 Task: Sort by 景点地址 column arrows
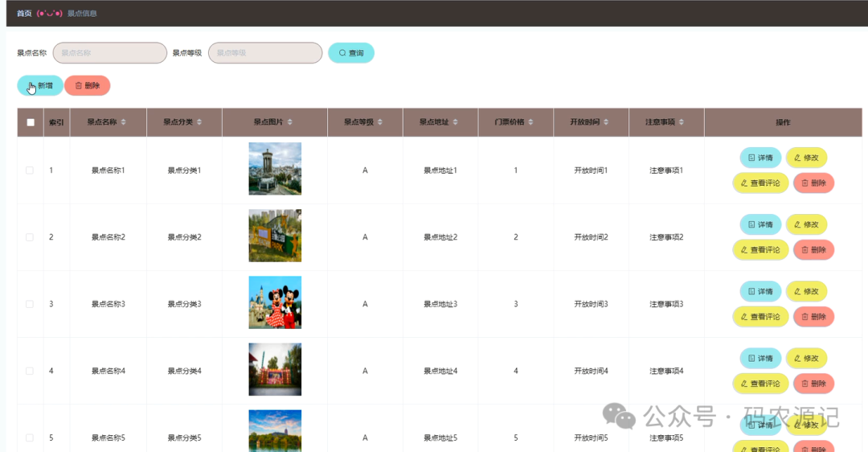[456, 122]
